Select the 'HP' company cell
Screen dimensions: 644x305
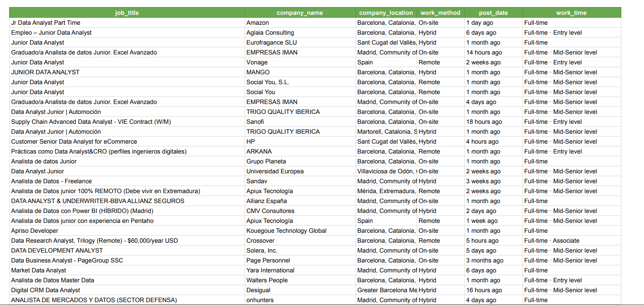point(300,142)
